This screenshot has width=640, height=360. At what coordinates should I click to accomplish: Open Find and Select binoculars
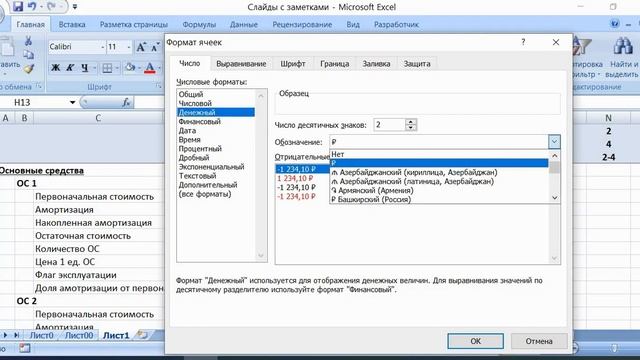coord(623,46)
